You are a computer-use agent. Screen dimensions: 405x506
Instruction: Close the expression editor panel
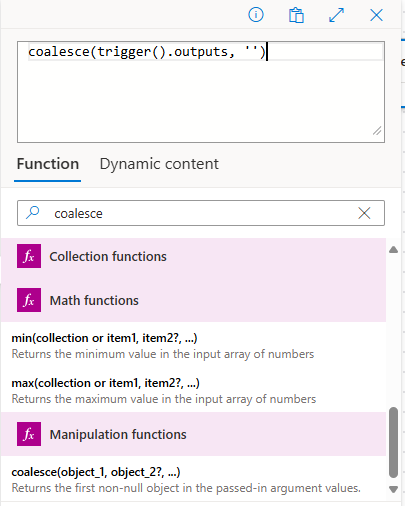coord(376,15)
